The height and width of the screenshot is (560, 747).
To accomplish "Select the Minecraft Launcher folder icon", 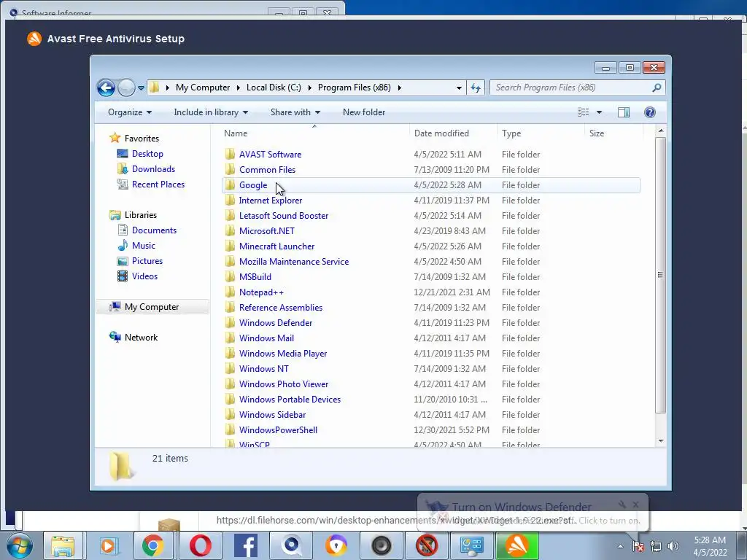I will click(230, 246).
